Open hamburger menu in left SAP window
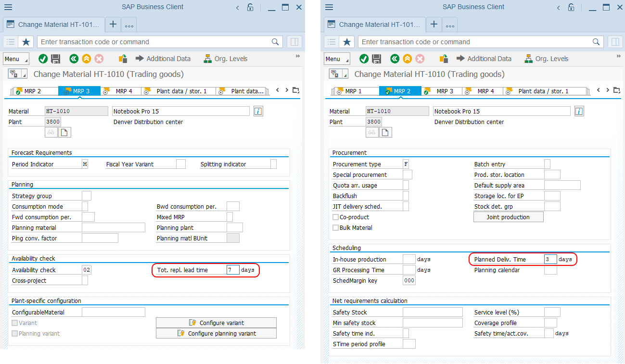625x364 pixels. tap(8, 7)
